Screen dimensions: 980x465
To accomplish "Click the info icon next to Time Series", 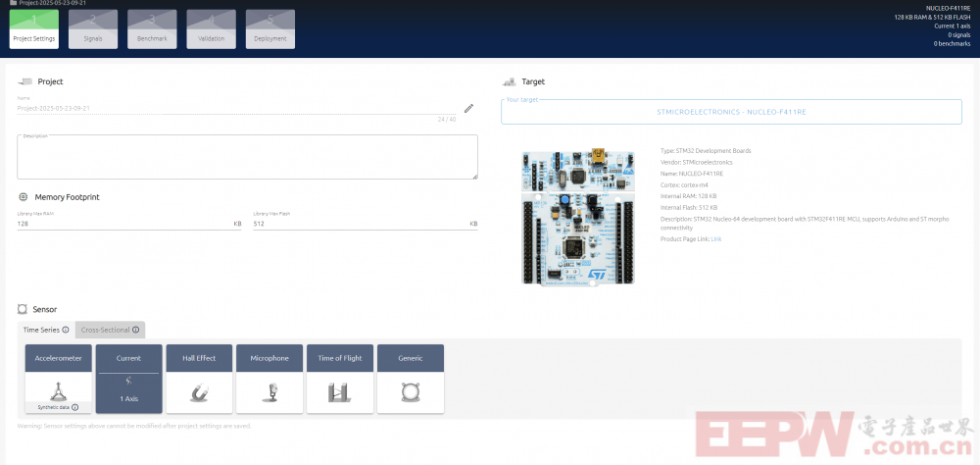I will [x=66, y=330].
